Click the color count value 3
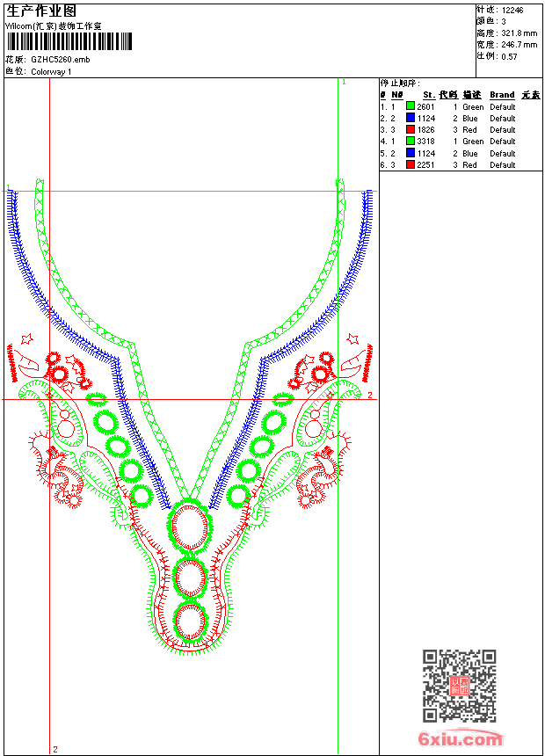Image resolution: width=545 pixels, height=756 pixels. 504,22
